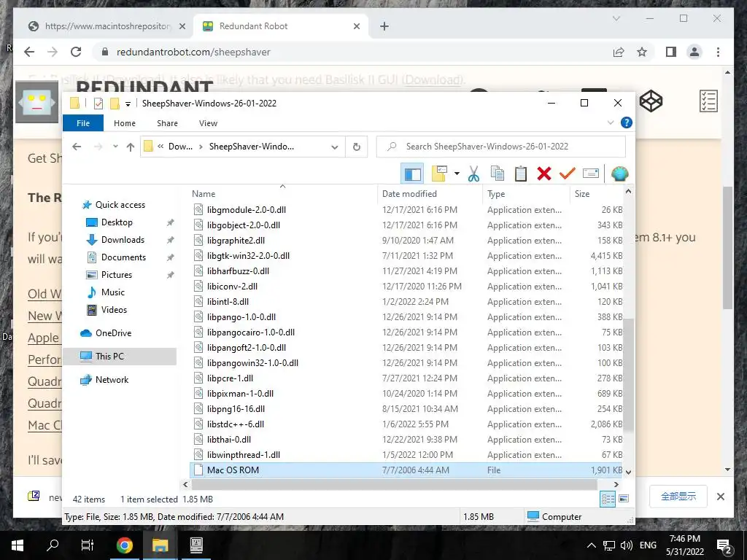The height and width of the screenshot is (560, 747).
Task: Open Videos in navigation pane
Action: coord(114,310)
